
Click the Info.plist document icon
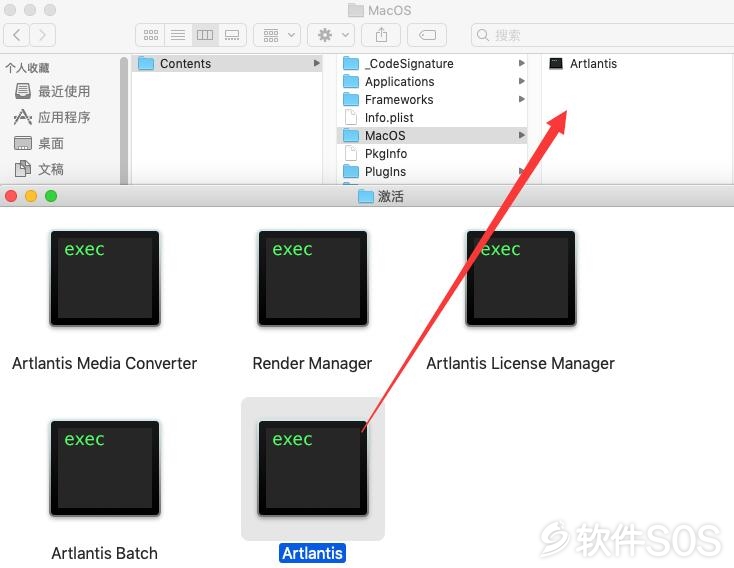pos(351,117)
